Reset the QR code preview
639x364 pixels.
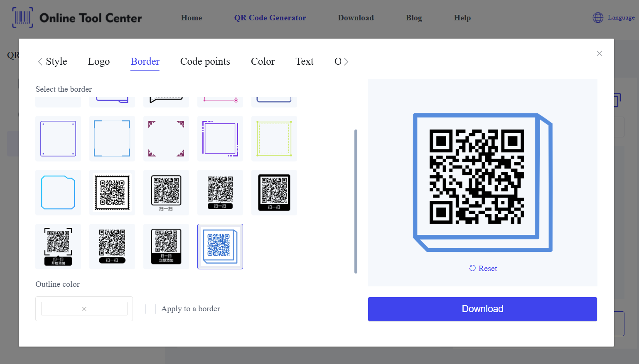click(483, 269)
